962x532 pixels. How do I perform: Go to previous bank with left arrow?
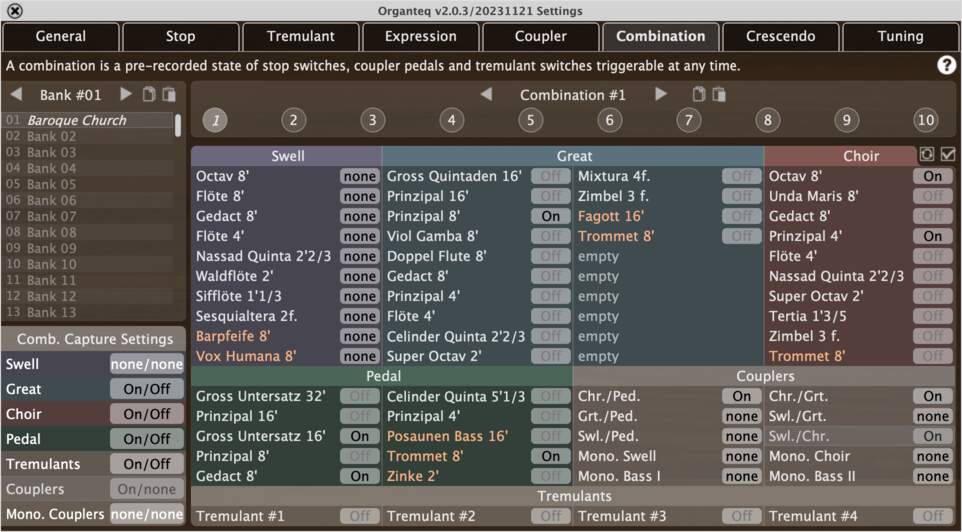click(x=17, y=94)
